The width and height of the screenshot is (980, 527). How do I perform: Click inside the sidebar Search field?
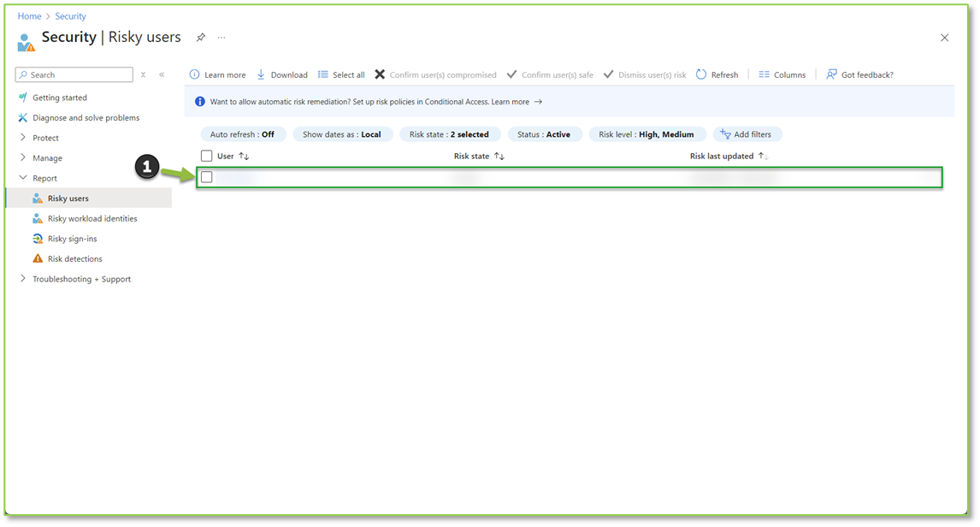(74, 74)
